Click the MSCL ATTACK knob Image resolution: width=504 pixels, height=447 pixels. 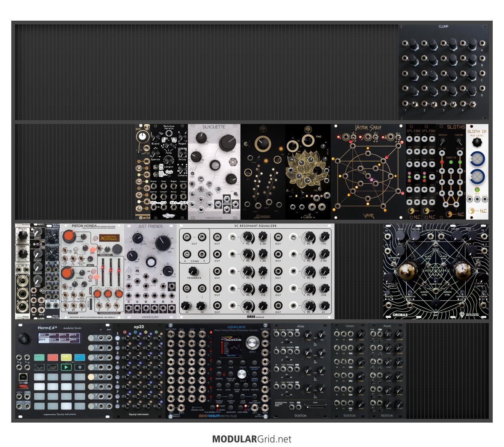coord(38,253)
